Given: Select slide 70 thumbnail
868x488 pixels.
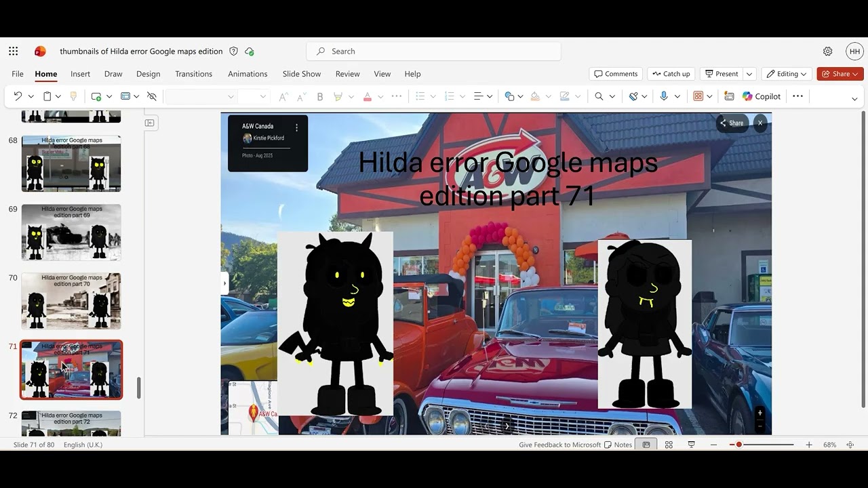Looking at the screenshot, I should [71, 301].
